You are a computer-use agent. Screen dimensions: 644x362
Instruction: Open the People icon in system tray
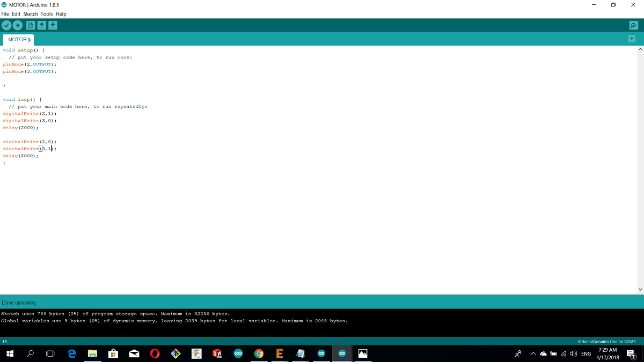pos(518,353)
